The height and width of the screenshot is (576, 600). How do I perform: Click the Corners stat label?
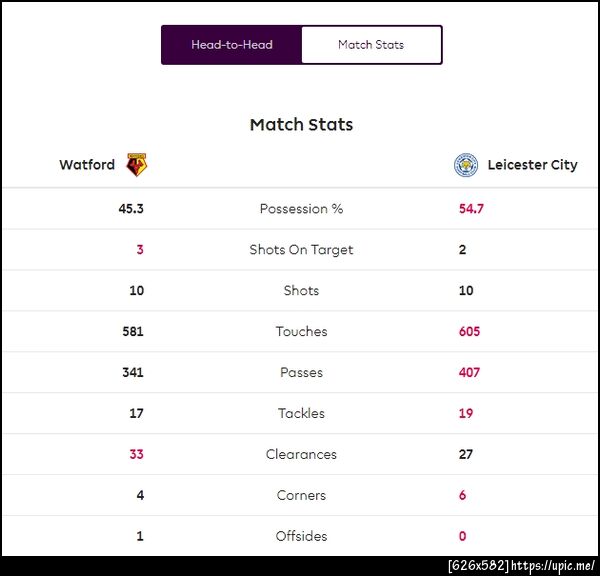tap(301, 496)
